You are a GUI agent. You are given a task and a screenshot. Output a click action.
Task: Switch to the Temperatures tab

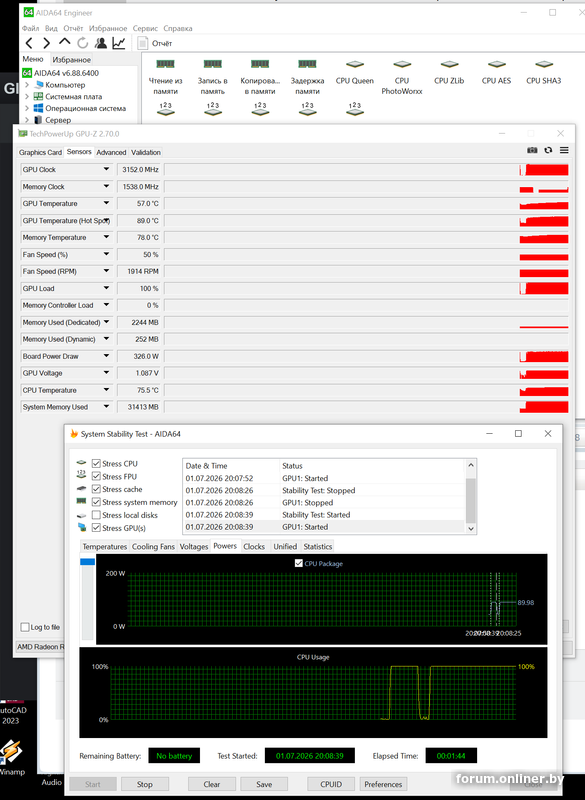105,546
